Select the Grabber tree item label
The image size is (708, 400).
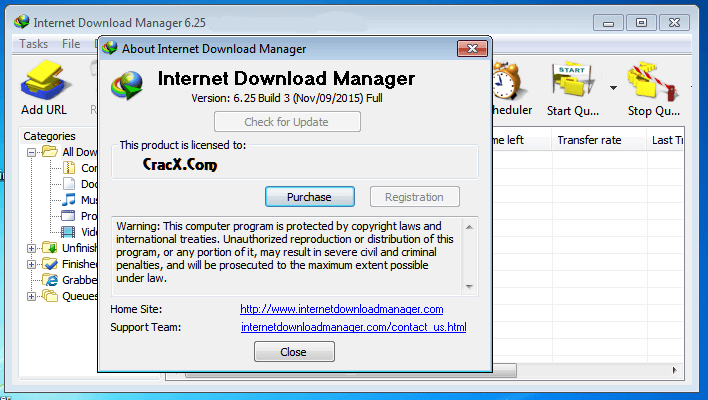pos(79,280)
